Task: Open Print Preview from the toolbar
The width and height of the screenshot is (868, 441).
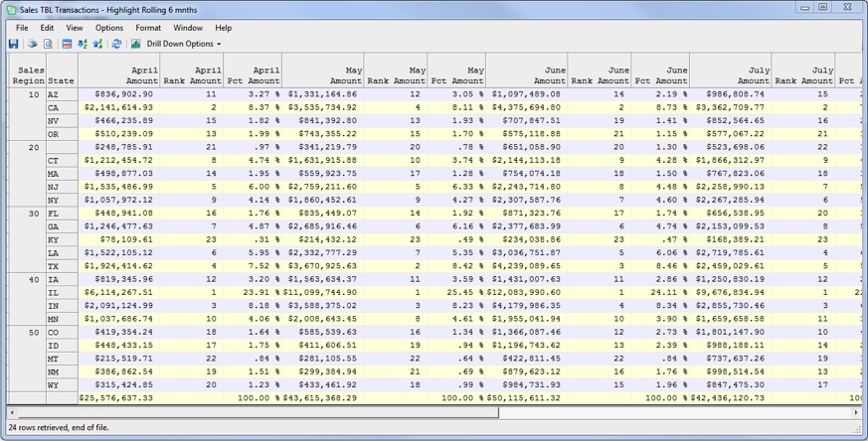Action: click(48, 44)
